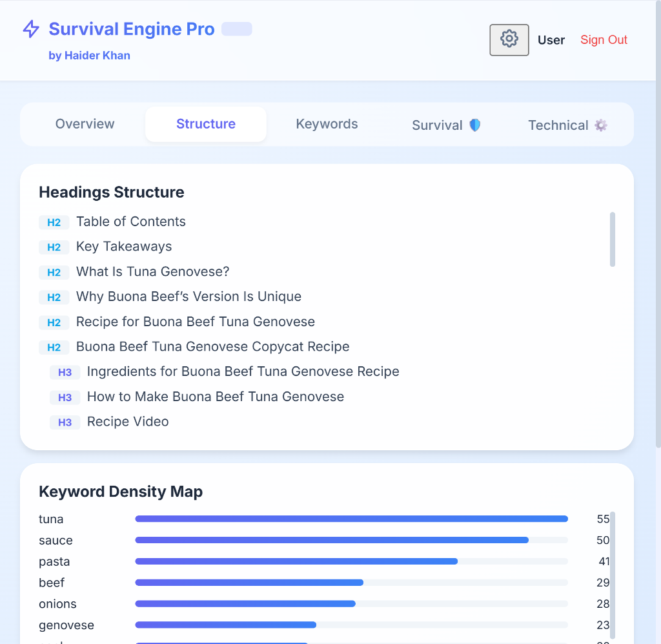
Task: Click the Headings Structure list scrollbar
Action: coord(613,239)
